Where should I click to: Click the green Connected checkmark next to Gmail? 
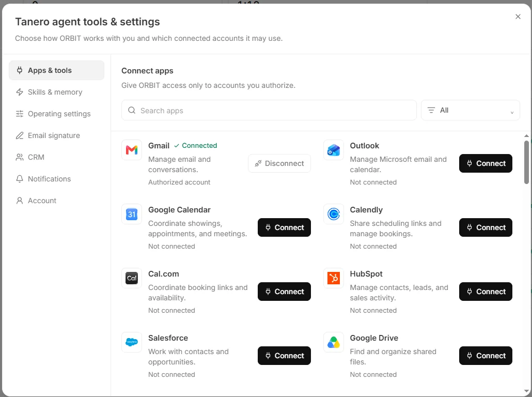[177, 146]
